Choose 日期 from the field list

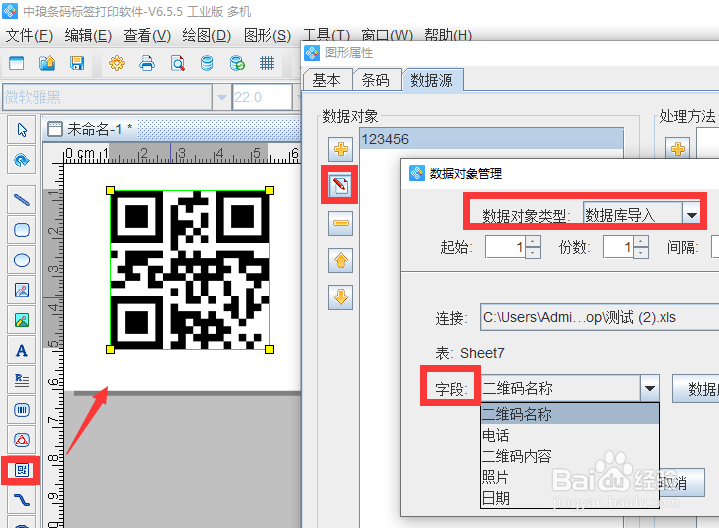(x=570, y=498)
